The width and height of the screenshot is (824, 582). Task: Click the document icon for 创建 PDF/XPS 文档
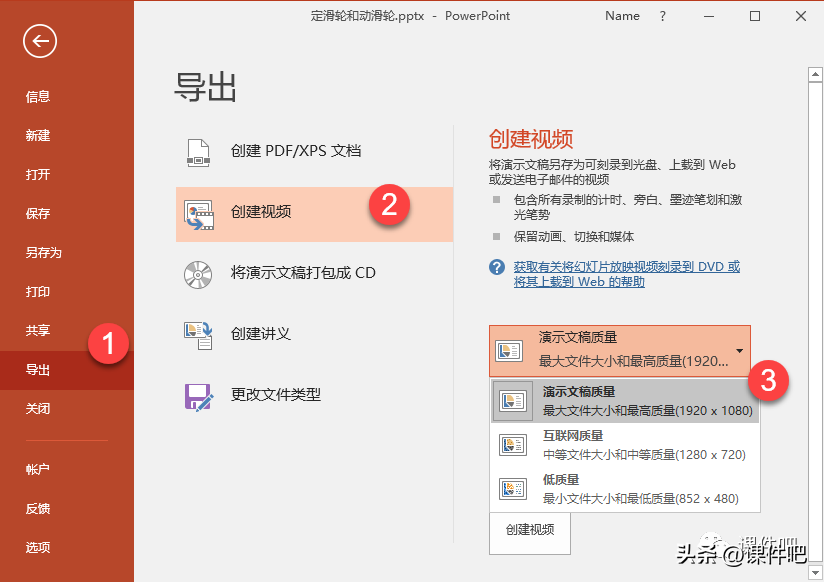(199, 154)
